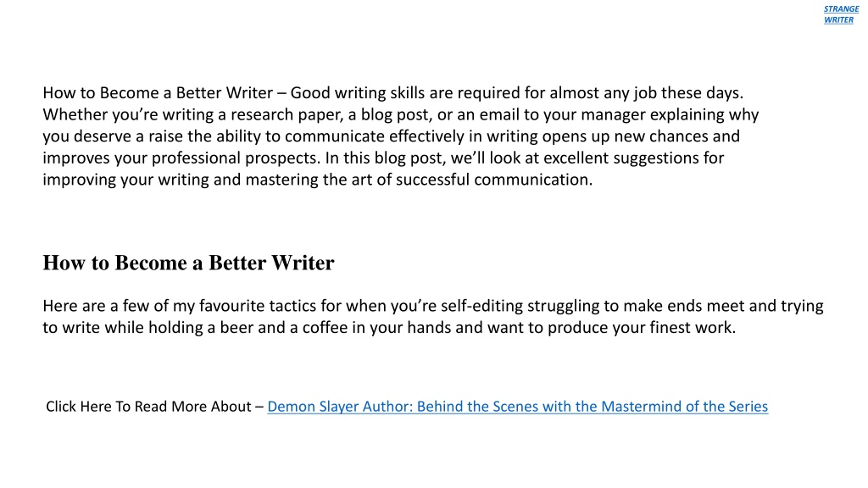Click the line starting 'to write while holding a beer'

[389, 328]
